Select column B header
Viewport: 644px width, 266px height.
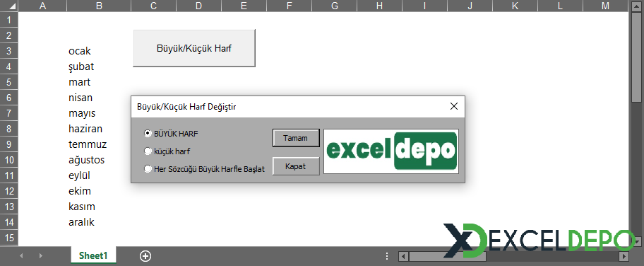pyautogui.click(x=99, y=6)
